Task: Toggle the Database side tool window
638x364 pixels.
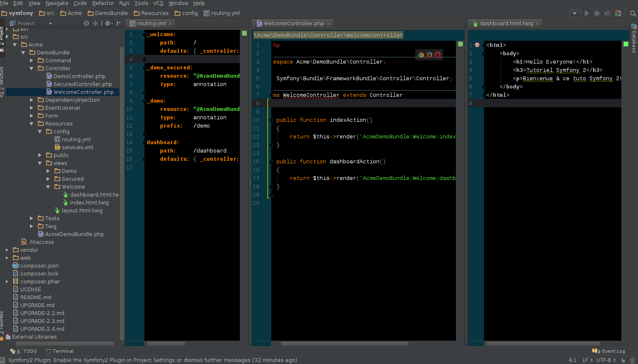Action: click(634, 39)
